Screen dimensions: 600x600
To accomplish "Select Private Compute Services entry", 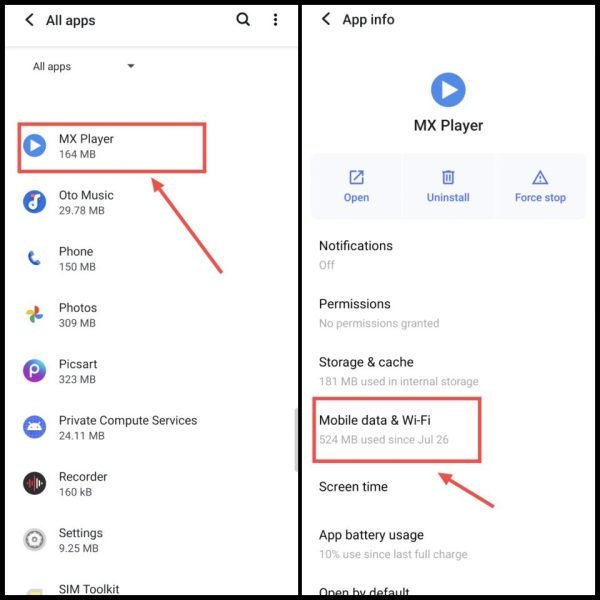I will point(151,427).
